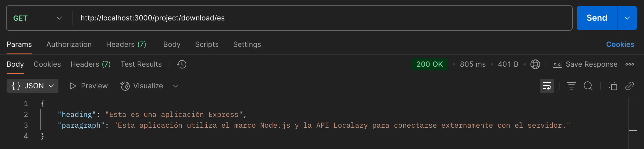Open the response history clock icon
644x149 pixels.
[x=182, y=64]
